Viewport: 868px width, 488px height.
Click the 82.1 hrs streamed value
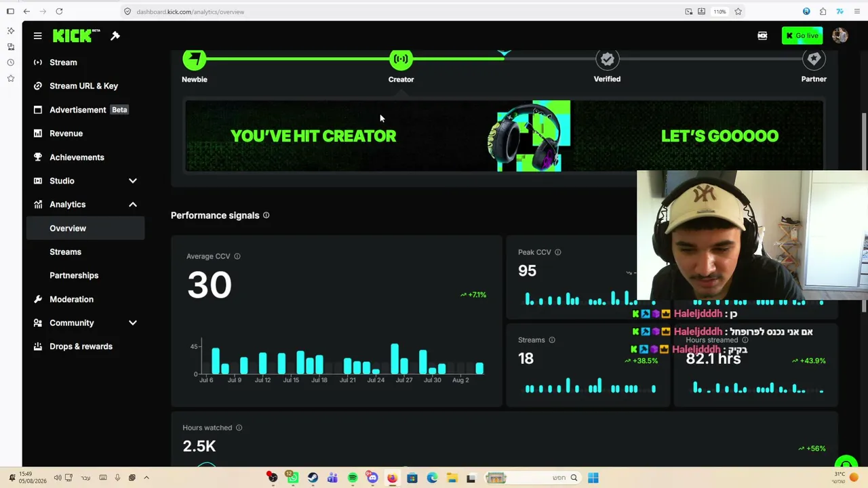point(713,359)
